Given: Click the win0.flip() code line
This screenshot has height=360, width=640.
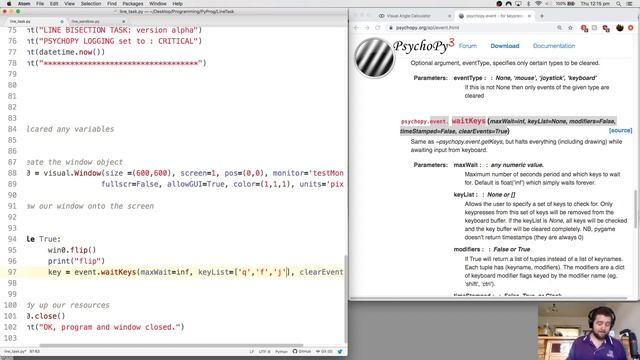Looking at the screenshot, I should coord(72,250).
